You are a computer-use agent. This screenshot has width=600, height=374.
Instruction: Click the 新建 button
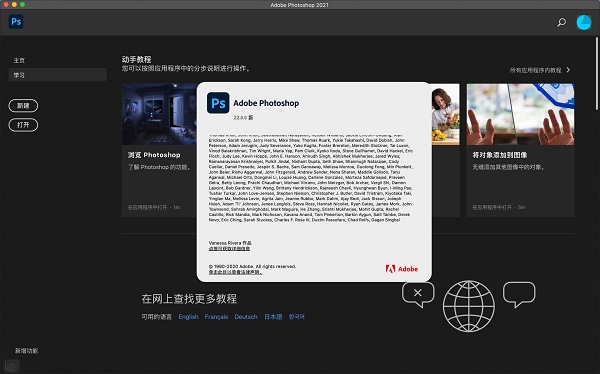(x=23, y=106)
